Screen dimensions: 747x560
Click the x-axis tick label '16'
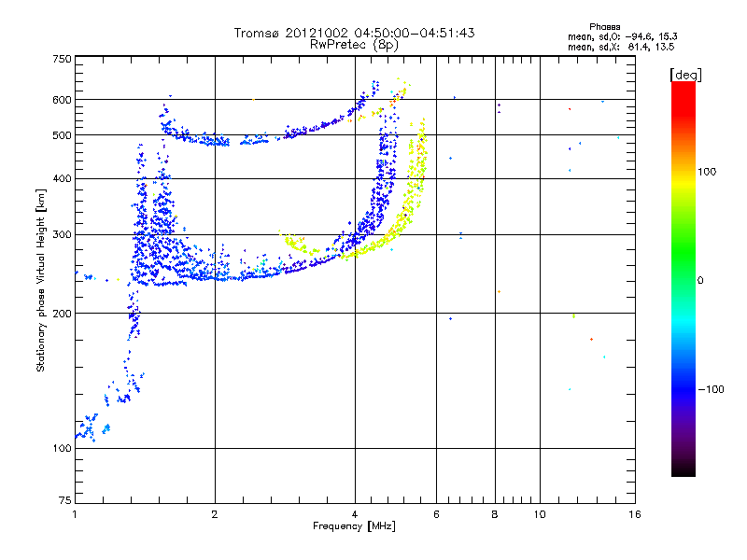(x=635, y=514)
